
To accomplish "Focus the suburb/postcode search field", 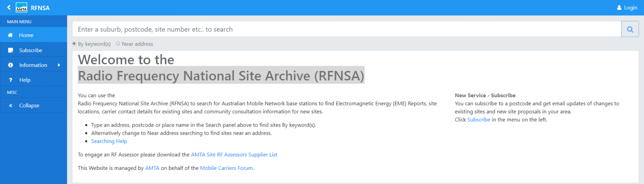I will tap(347, 29).
